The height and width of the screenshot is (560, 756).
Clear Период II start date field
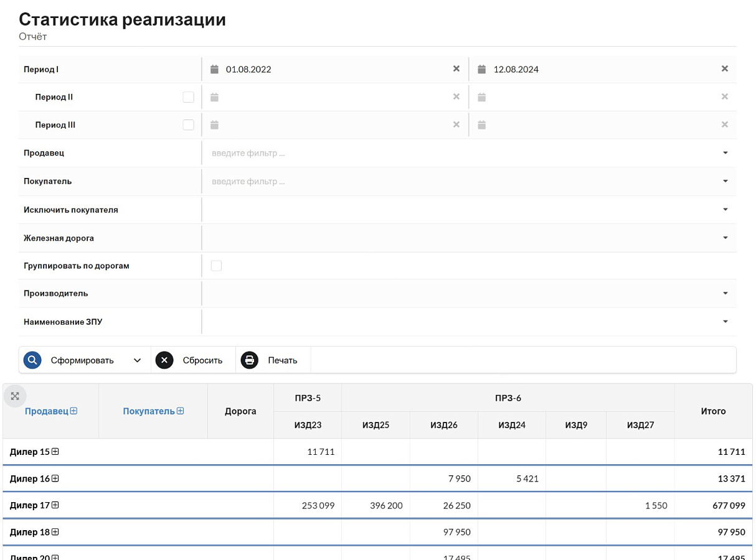coord(456,97)
